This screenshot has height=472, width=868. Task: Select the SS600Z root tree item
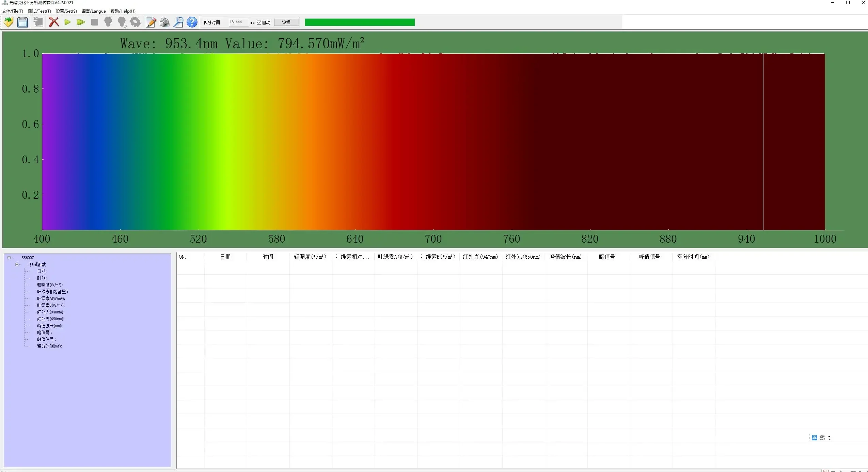[x=28, y=258]
